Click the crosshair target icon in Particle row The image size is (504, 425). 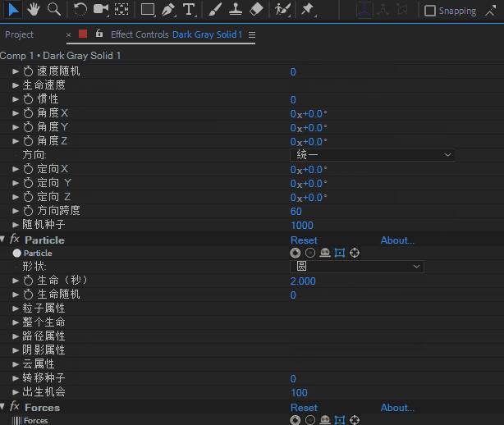355,253
